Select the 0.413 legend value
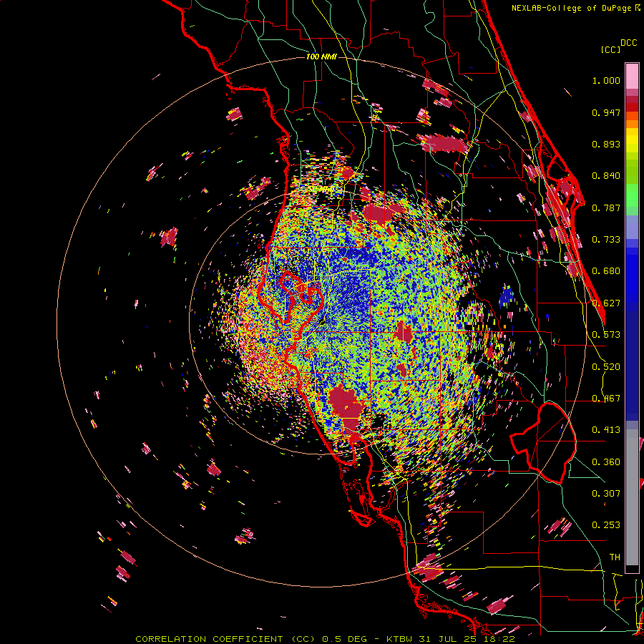 [x=606, y=430]
